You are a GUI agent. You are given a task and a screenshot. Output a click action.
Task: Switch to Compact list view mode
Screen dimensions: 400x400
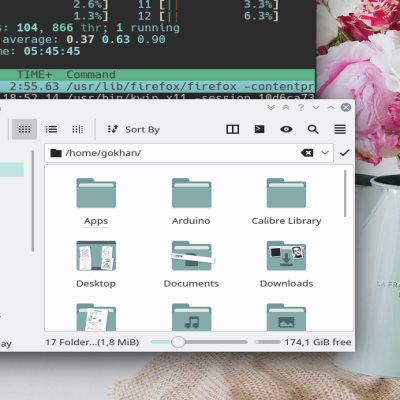coord(51,129)
